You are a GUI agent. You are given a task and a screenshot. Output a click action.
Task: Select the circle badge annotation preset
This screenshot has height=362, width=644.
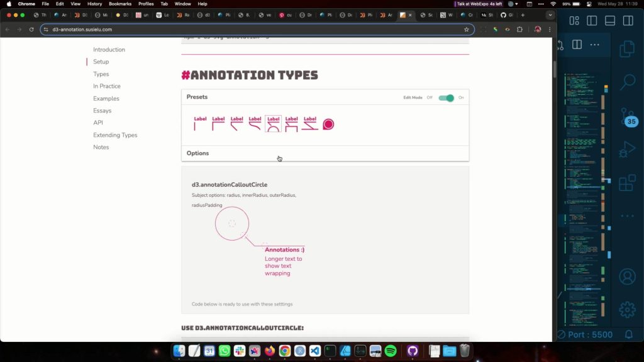click(x=328, y=124)
